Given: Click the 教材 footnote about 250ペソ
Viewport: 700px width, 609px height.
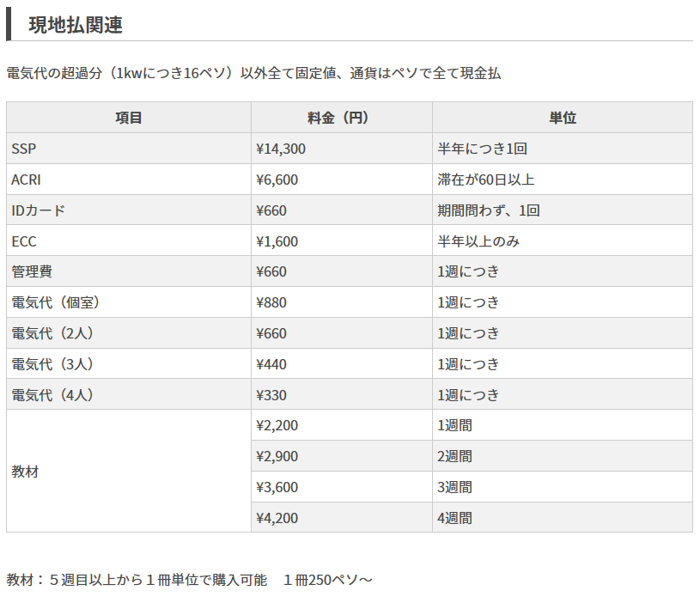Looking at the screenshot, I should [x=190, y=580].
